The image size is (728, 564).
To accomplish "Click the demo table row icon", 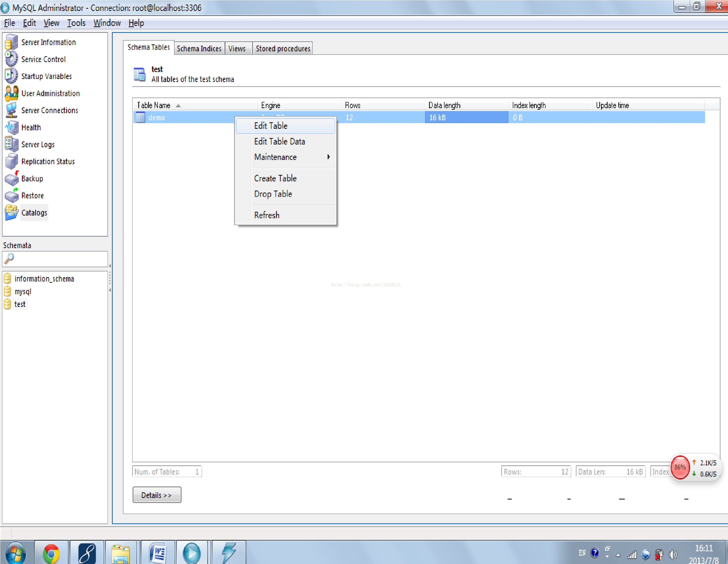I will pyautogui.click(x=140, y=117).
